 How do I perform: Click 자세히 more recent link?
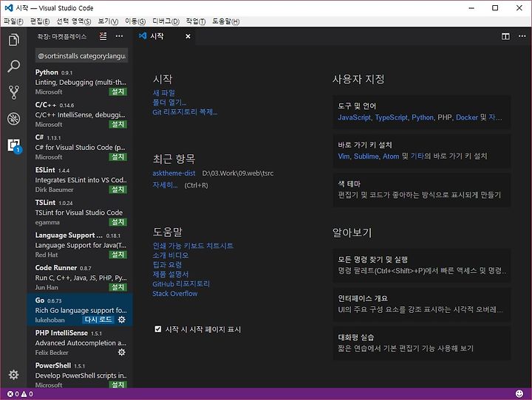(x=165, y=185)
